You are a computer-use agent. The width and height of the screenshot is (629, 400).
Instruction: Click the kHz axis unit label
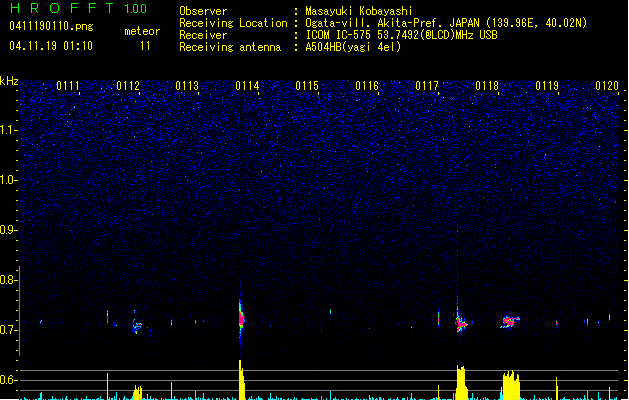9,81
